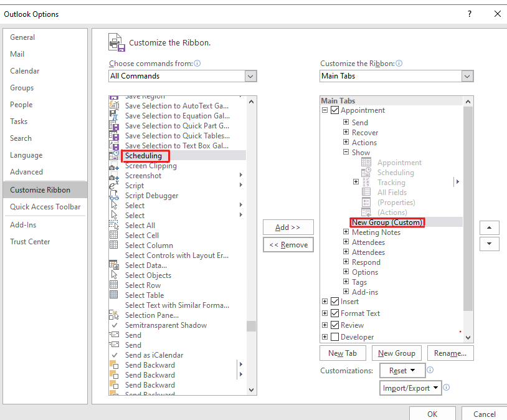Image resolution: width=507 pixels, height=420 pixels.
Task: Click the Screenshot command icon
Action: click(x=114, y=176)
